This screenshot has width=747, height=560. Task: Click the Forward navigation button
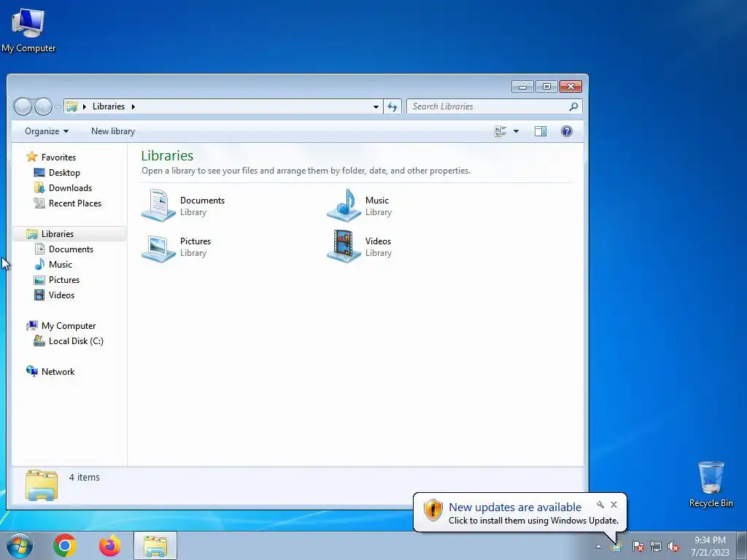[43, 106]
